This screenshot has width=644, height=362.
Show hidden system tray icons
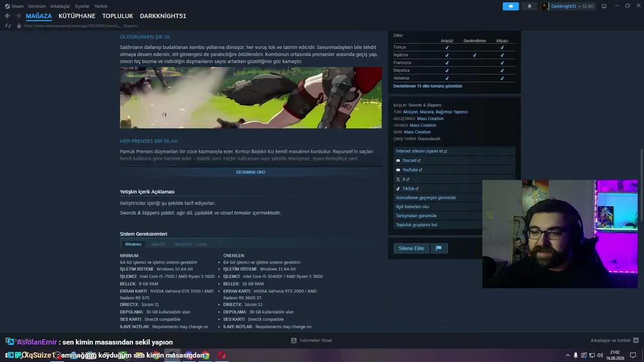point(568,355)
